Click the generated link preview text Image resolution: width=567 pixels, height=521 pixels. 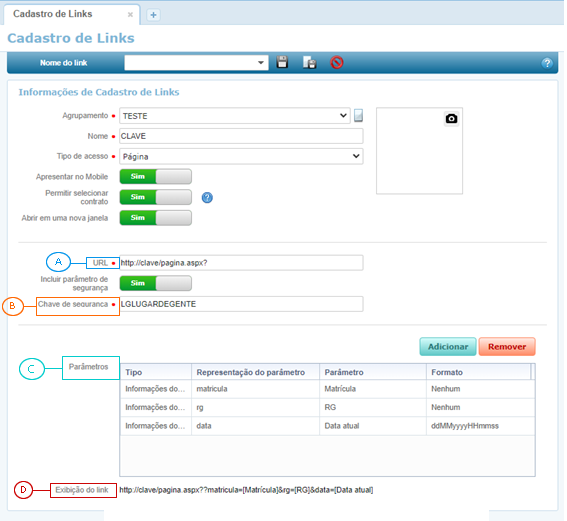[246, 490]
